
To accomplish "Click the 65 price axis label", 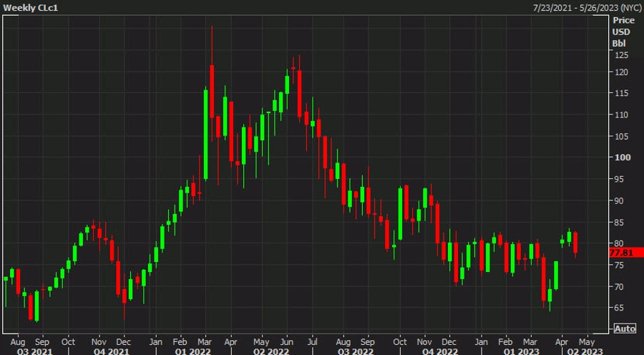I will coord(618,308).
